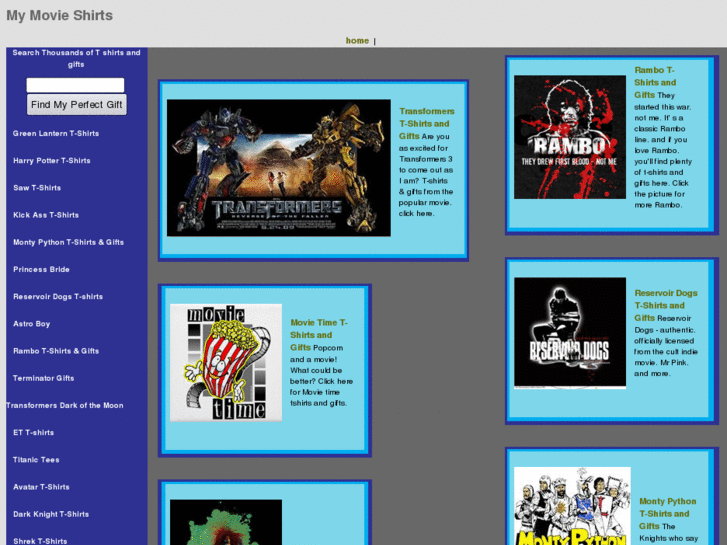The image size is (727, 545).
Task: Go to ET T-shirts page
Action: click(x=33, y=433)
